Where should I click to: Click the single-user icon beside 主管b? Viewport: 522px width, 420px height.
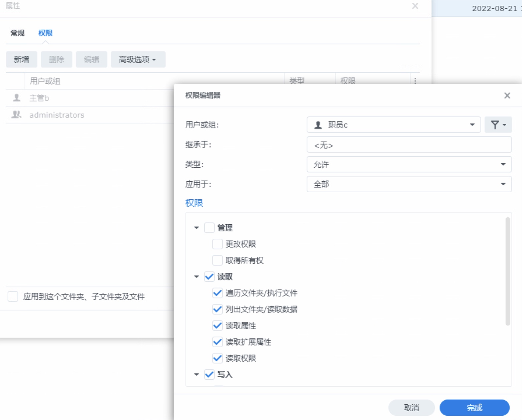pos(16,98)
